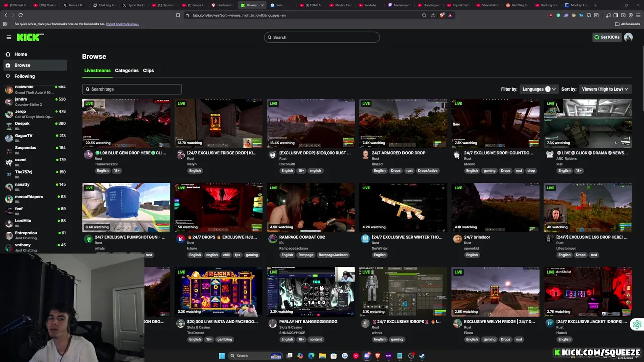Switch to the GeoGuessr browser tab
Viewport: 644px width, 362px height.
pyautogui.click(x=222, y=5)
